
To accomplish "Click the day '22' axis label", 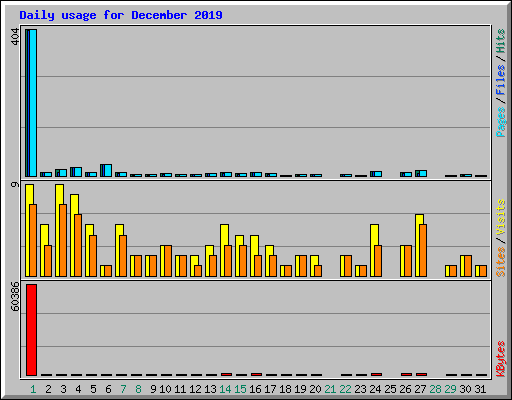I will pos(345,389).
